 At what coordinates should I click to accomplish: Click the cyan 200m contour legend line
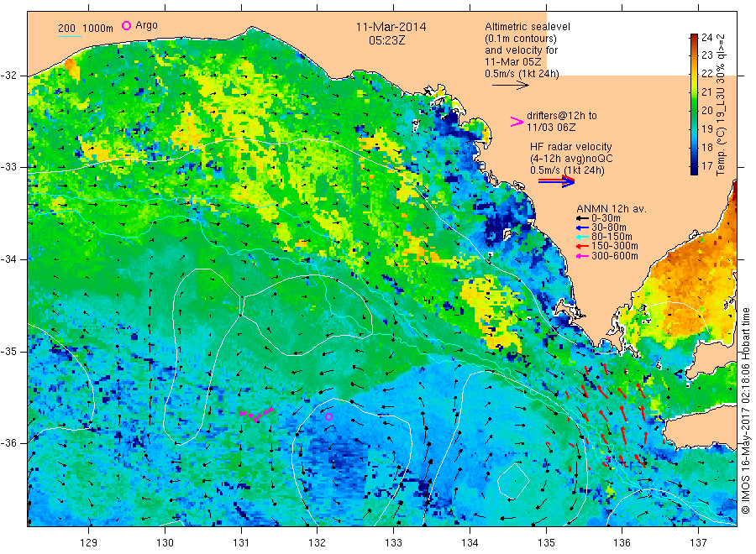point(70,36)
